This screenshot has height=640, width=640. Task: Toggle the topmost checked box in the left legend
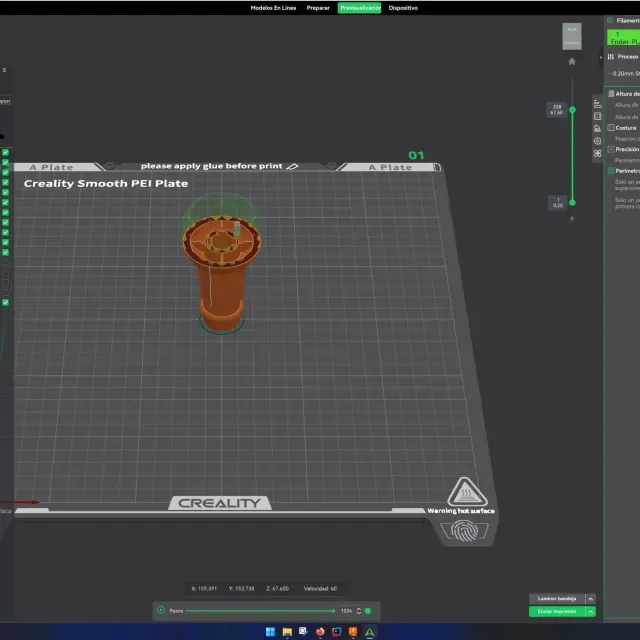click(5, 152)
